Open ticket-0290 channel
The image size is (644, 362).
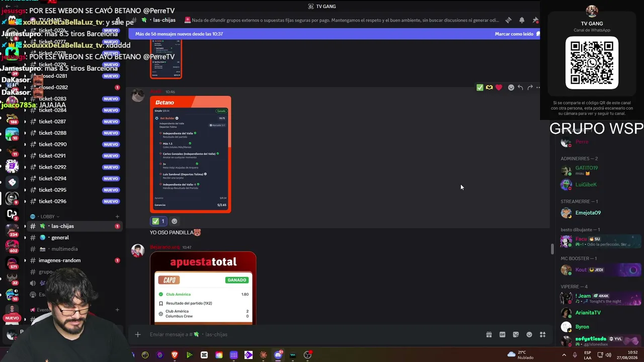coord(74,144)
